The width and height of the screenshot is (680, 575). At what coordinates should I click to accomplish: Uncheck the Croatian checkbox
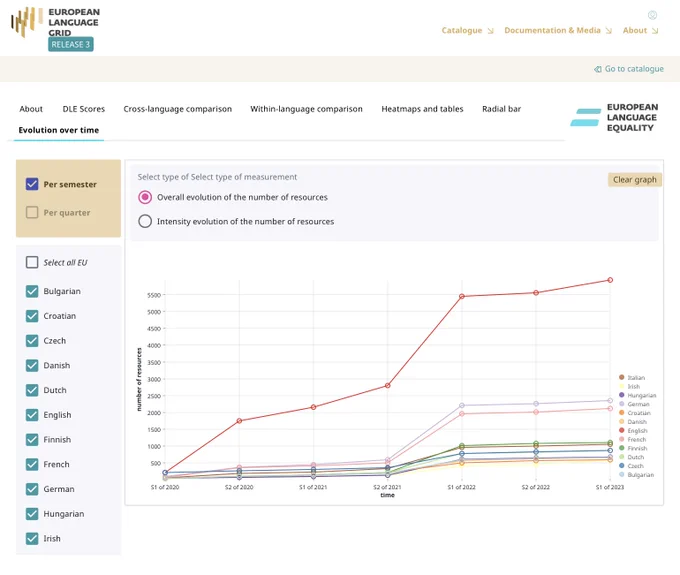32,316
